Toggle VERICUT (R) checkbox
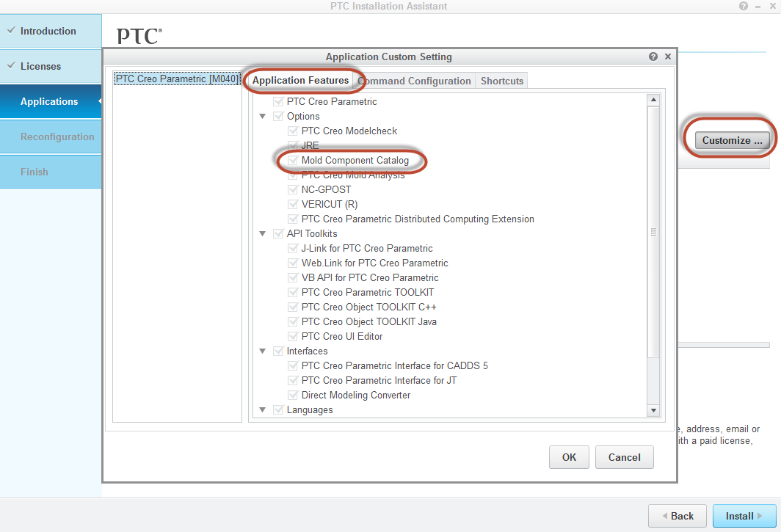781x532 pixels. click(293, 204)
